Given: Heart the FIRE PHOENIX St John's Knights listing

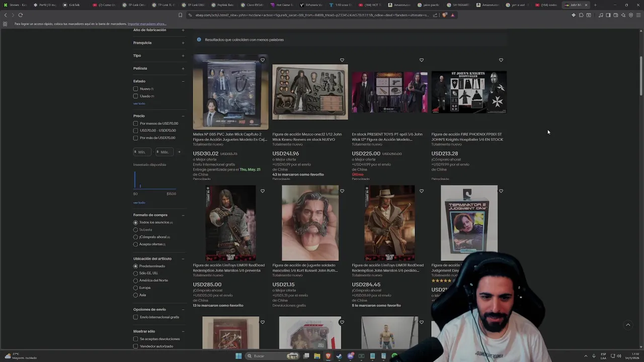Looking at the screenshot, I should (x=501, y=60).
